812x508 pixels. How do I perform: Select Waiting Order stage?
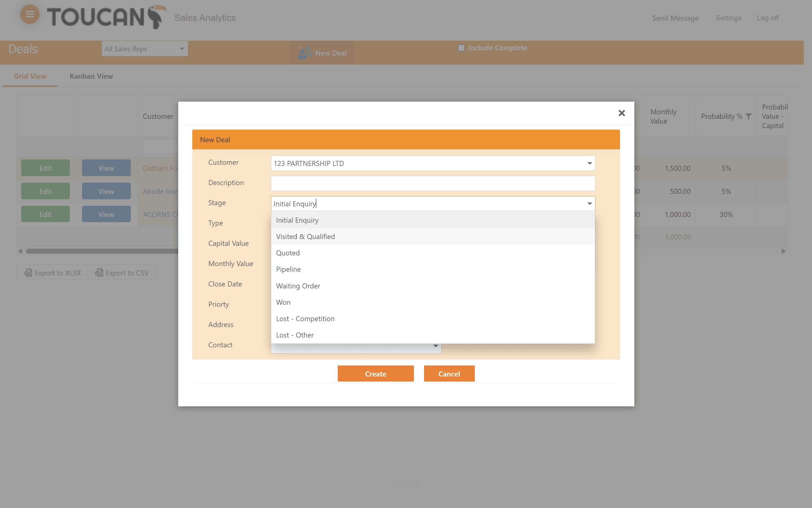(433, 286)
